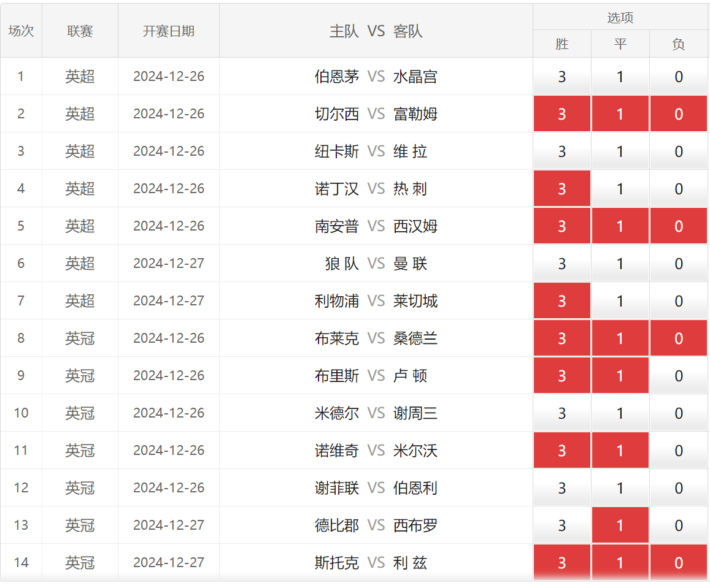710x588 pixels.
Task: Click match text 斯托克 VS 利兹
Action: pyautogui.click(x=371, y=562)
